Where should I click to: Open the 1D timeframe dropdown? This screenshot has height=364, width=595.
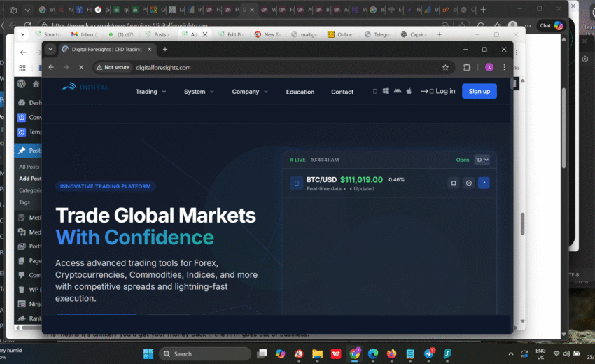click(x=482, y=160)
